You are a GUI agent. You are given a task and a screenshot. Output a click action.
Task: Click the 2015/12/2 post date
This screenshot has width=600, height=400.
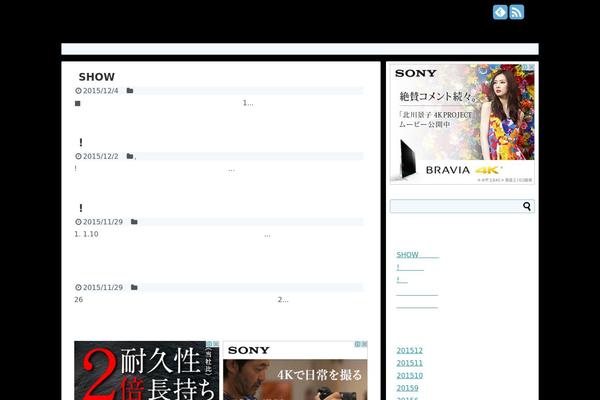pyautogui.click(x=101, y=156)
